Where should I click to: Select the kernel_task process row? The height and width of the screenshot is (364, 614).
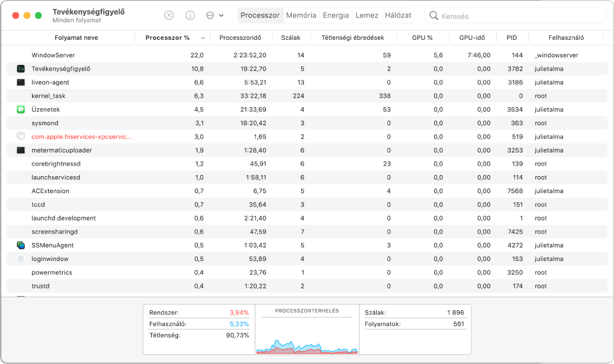tap(307, 96)
